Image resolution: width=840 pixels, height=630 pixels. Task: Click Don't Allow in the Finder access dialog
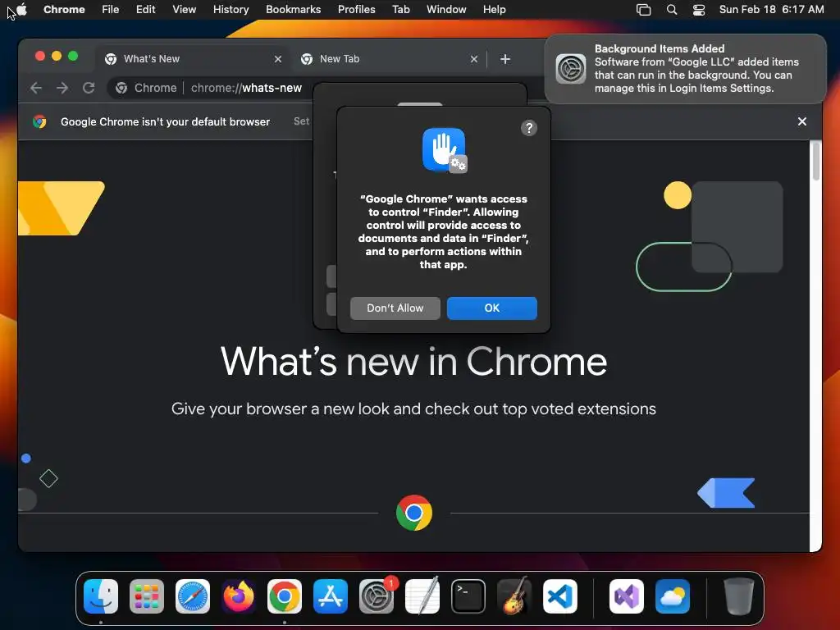(395, 308)
